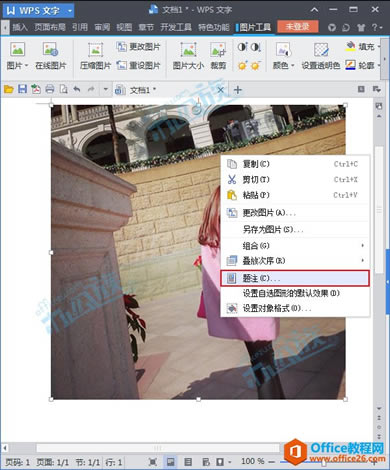Image resolution: width=390 pixels, height=470 pixels.
Task: Click the print preview icon
Action: click(x=63, y=89)
